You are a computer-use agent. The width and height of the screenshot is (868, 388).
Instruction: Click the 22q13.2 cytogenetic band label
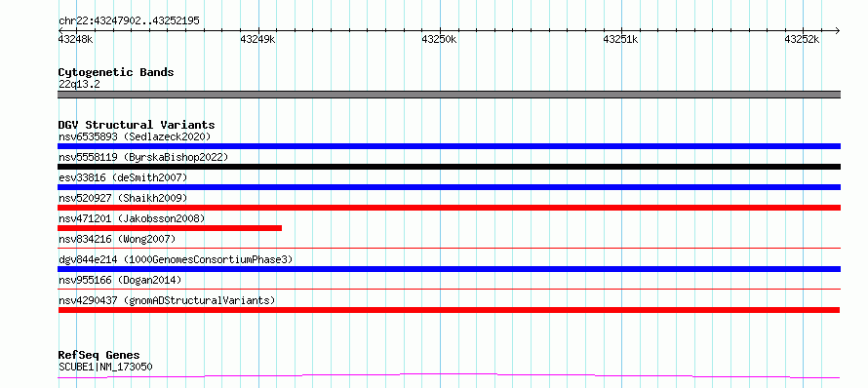click(79, 85)
